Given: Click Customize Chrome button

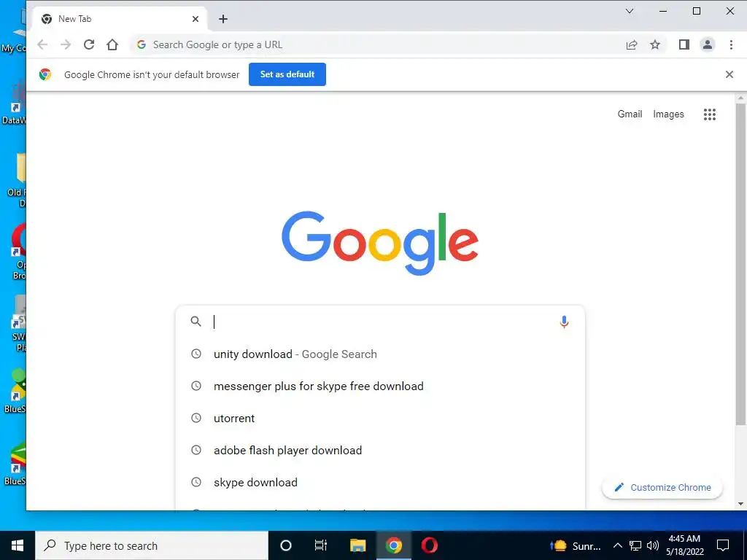Looking at the screenshot, I should pos(662,487).
